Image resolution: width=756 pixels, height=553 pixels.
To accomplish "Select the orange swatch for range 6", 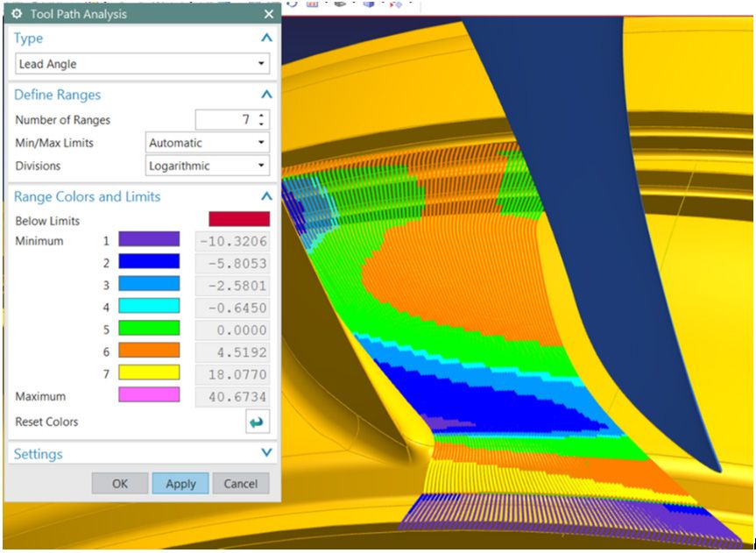I will tap(149, 351).
